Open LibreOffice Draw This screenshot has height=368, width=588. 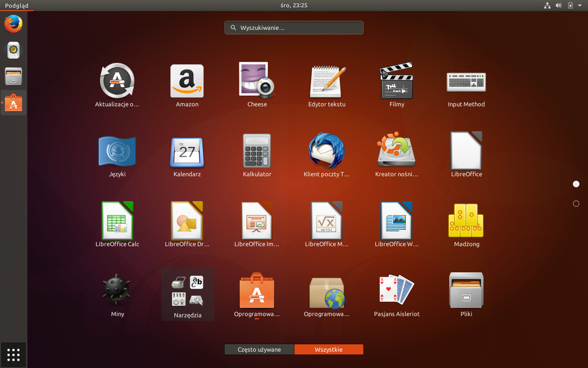tap(187, 225)
